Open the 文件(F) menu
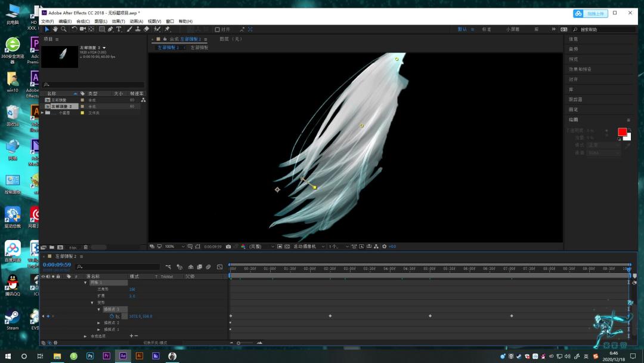Viewport: 644px width, 363px height. point(48,21)
